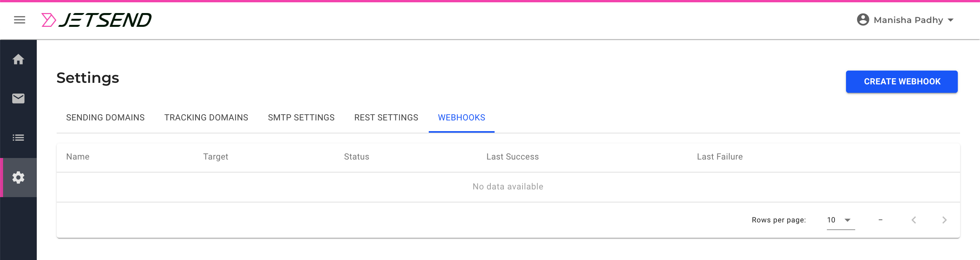980x260 pixels.
Task: Open the mail envelope sidebar icon
Action: (18, 99)
